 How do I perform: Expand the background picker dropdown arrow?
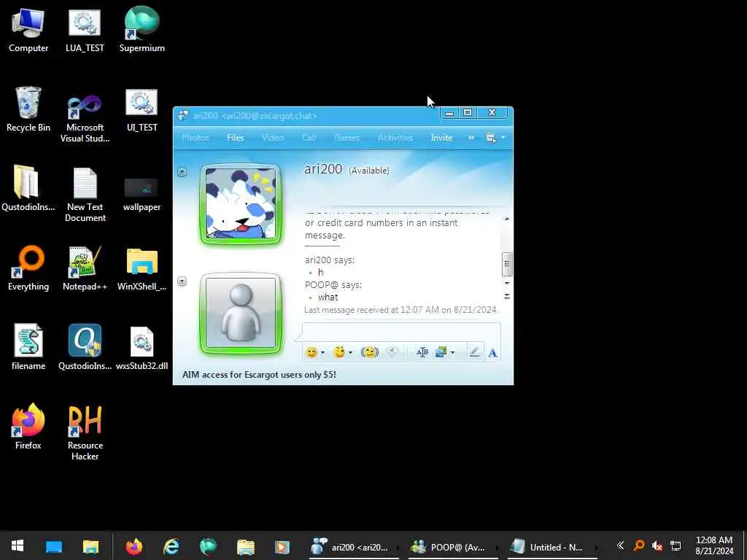point(452,352)
